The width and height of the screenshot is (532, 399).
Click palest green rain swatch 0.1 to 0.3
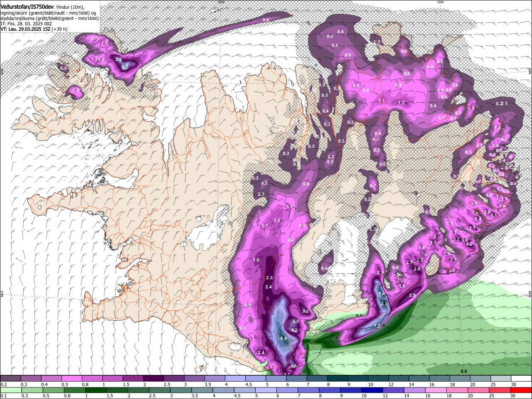coord(11,390)
